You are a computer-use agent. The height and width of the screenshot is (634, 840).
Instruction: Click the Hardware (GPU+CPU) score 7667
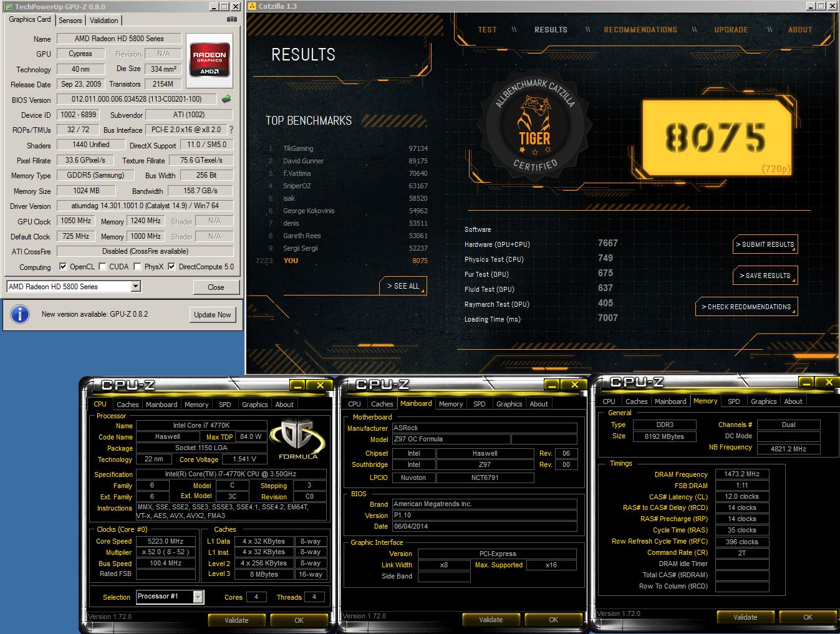click(x=607, y=243)
